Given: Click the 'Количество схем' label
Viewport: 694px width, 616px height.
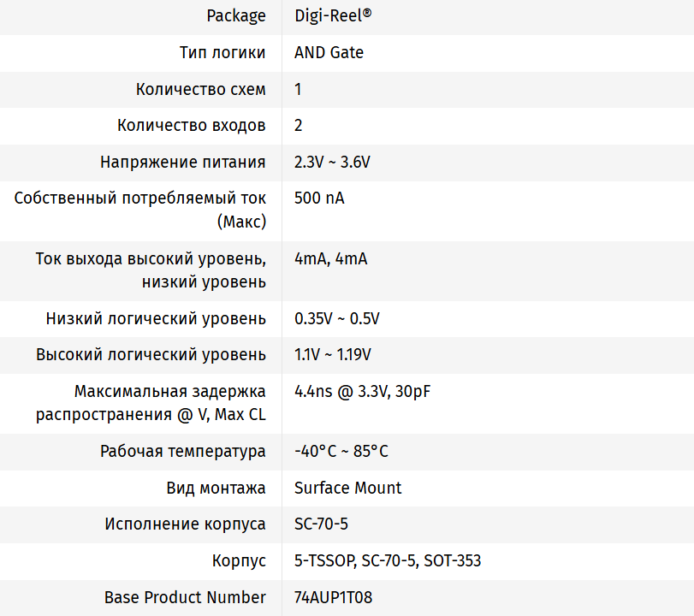Looking at the screenshot, I should click(200, 90).
